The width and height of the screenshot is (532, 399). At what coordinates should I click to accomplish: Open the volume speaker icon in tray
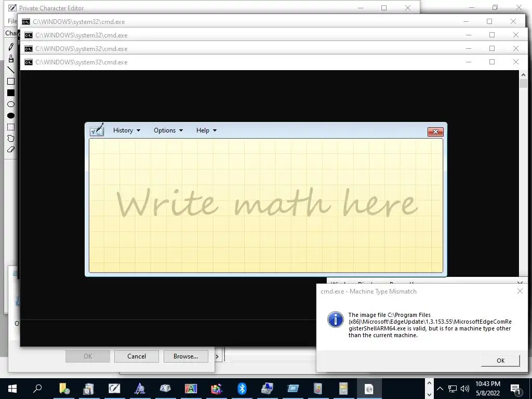[465, 389]
